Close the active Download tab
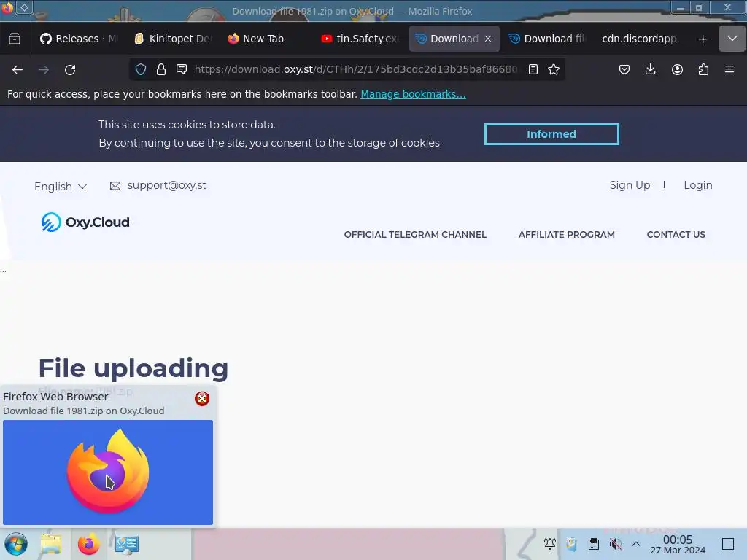Viewport: 747px width, 560px height. pos(488,39)
